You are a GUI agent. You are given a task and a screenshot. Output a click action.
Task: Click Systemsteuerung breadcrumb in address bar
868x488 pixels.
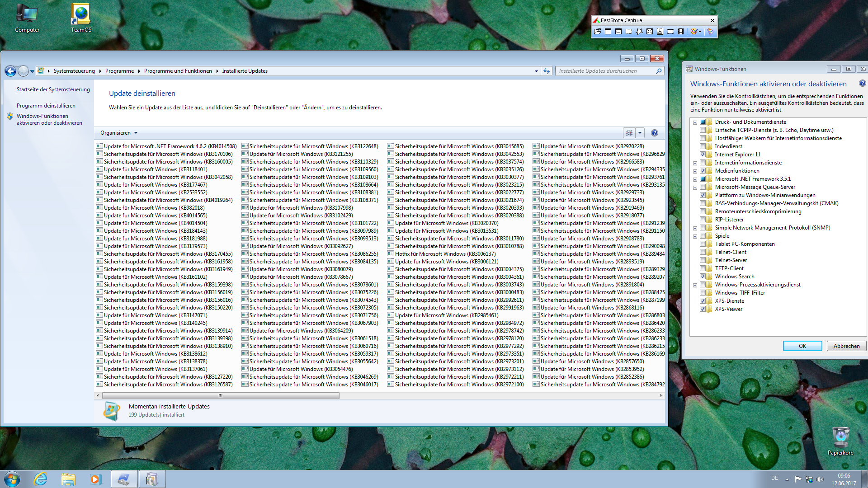point(74,71)
